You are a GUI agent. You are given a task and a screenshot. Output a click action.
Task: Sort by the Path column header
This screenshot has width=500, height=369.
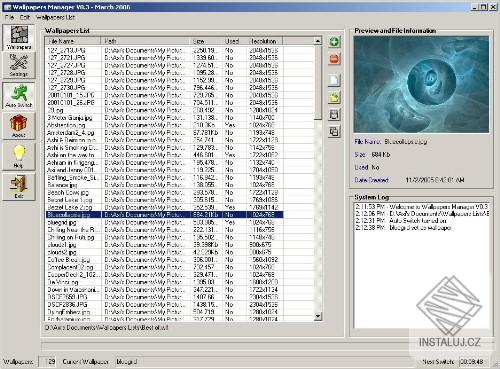pyautogui.click(x=145, y=41)
